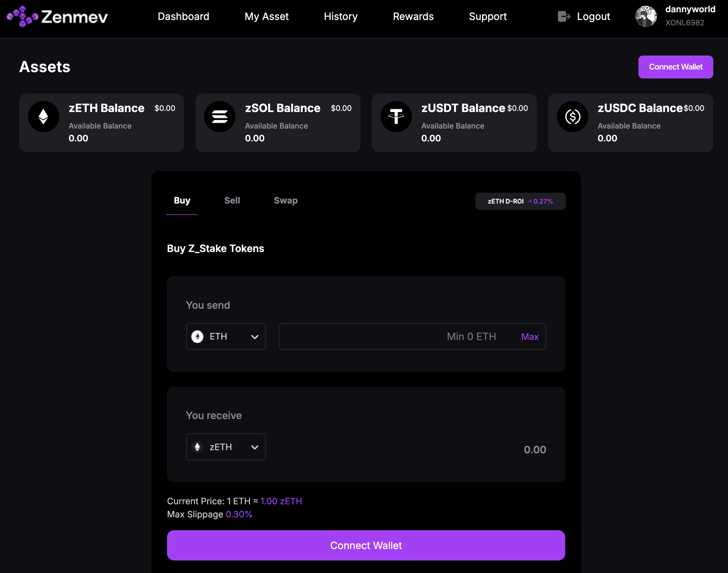The height and width of the screenshot is (573, 728).
Task: Switch to the Swap tab
Action: [286, 200]
